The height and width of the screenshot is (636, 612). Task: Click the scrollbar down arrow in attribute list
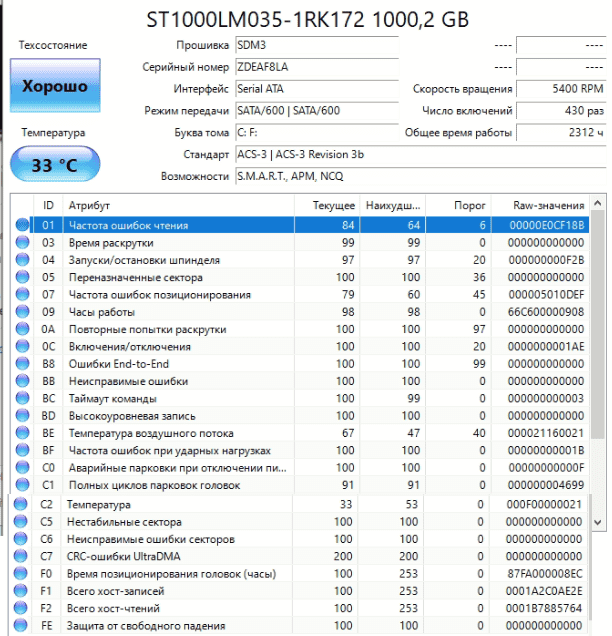click(598, 522)
